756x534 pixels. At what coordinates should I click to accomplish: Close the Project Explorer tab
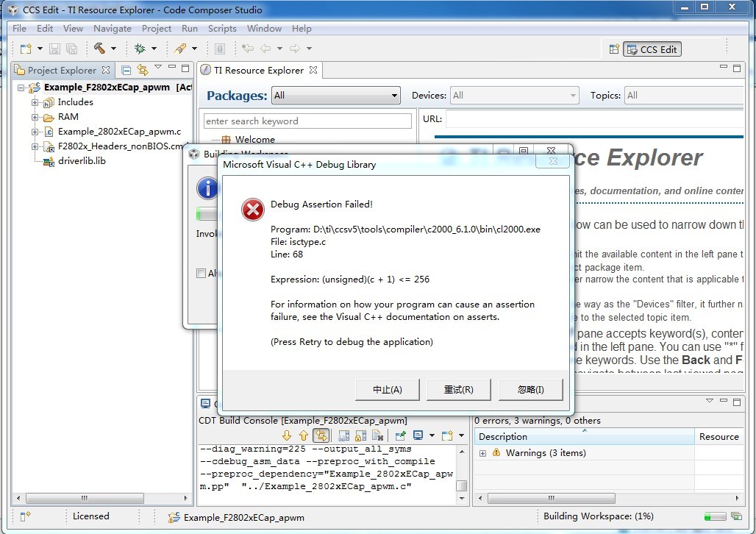click(106, 70)
